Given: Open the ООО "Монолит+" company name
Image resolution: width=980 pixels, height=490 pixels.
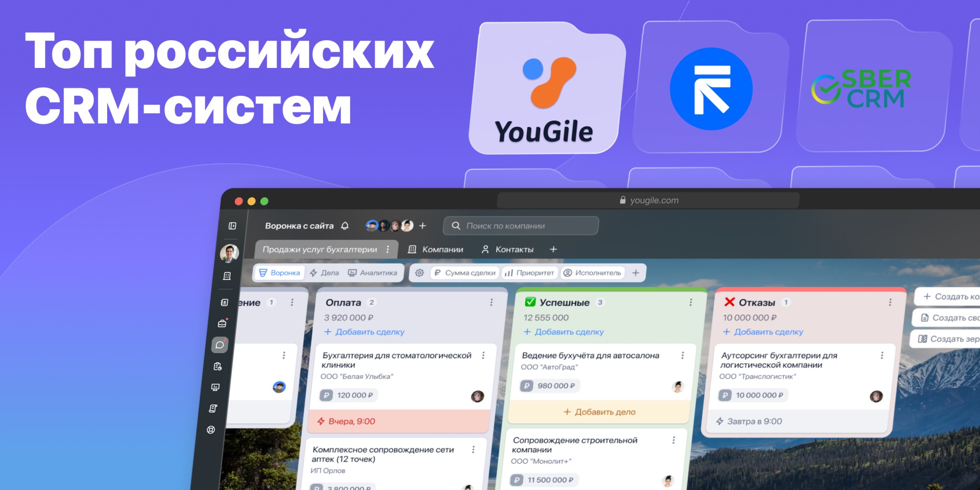Looking at the screenshot, I should 541,461.
